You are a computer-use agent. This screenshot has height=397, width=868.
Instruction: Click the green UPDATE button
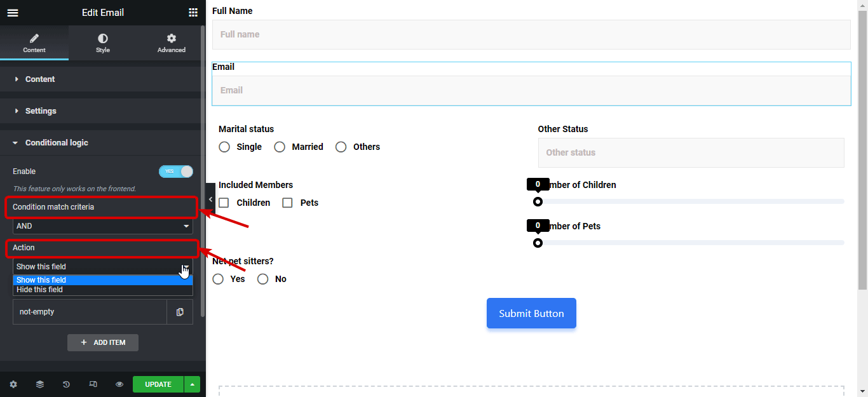158,384
